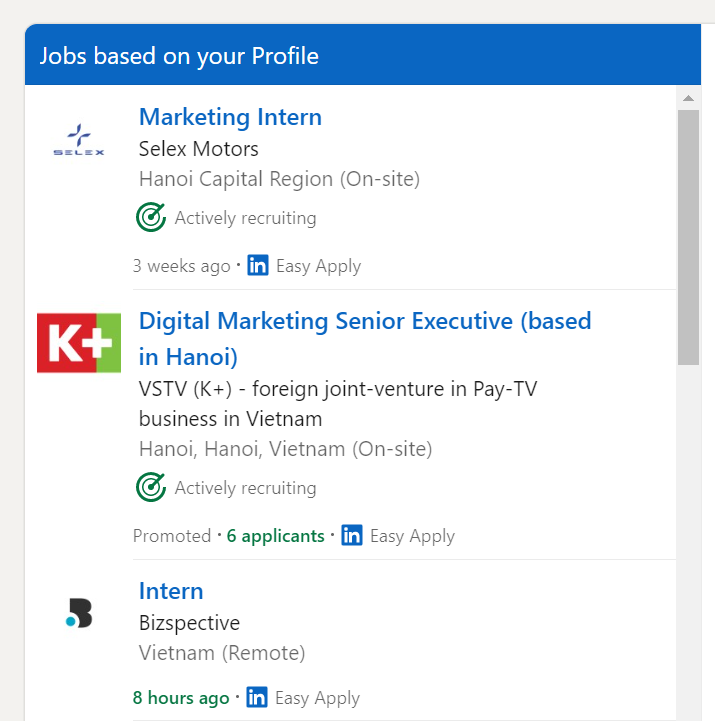Click the scrollbar up arrow
The image size is (715, 721).
click(688, 98)
